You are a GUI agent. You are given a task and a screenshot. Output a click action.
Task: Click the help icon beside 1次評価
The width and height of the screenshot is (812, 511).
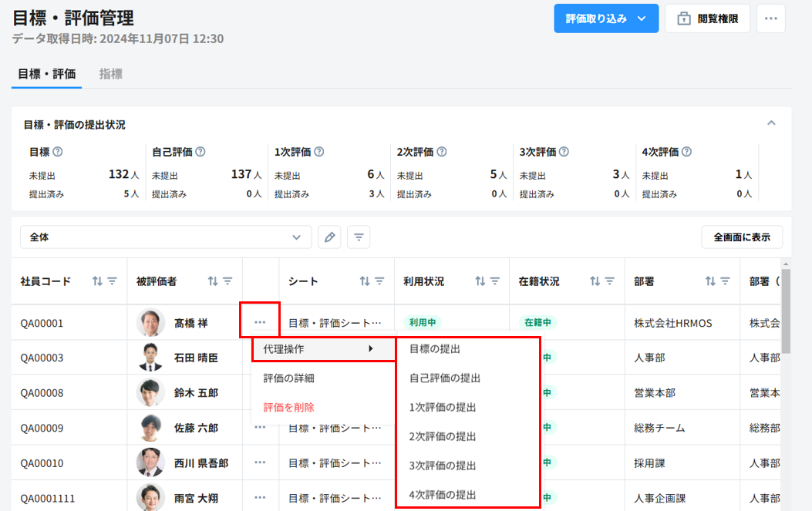[318, 153]
